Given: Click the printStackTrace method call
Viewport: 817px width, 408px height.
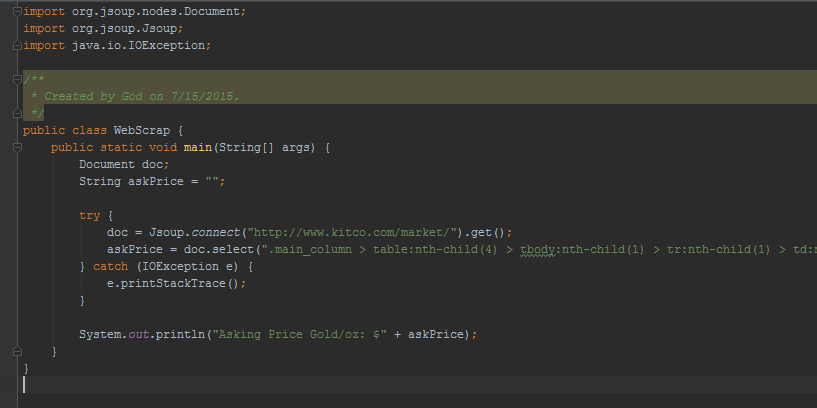Looking at the screenshot, I should [180, 283].
